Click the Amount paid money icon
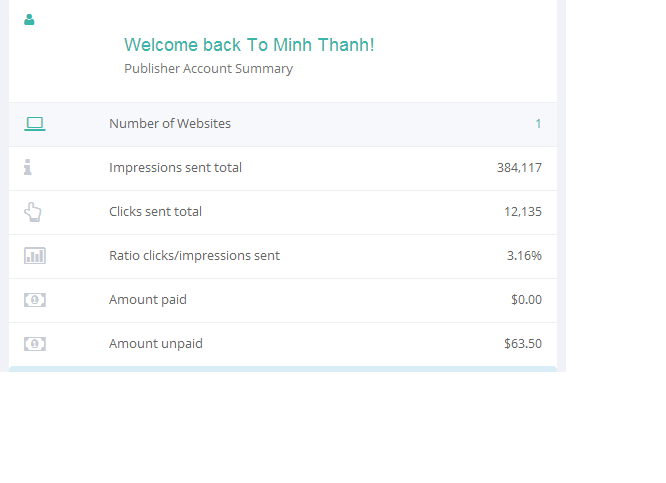This screenshot has height=483, width=666. [x=35, y=300]
